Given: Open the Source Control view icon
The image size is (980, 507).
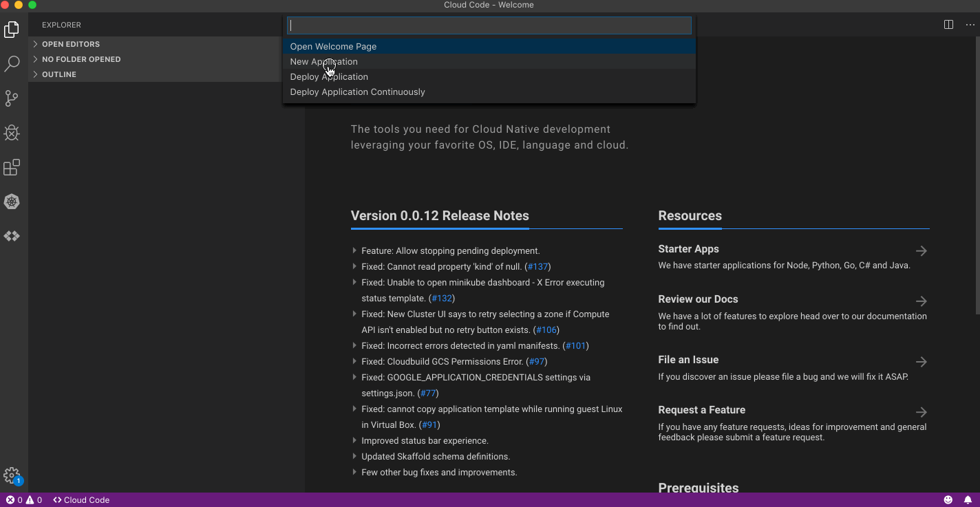Looking at the screenshot, I should [x=12, y=98].
